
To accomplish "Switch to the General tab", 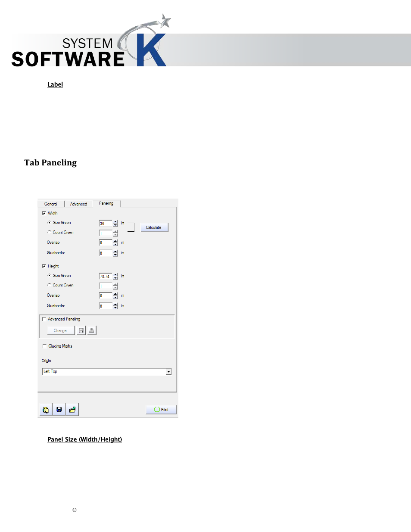I will [x=51, y=204].
